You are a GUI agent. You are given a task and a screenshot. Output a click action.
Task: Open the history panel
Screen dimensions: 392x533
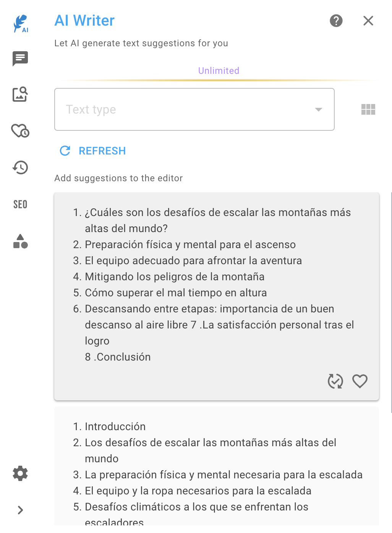(x=20, y=167)
